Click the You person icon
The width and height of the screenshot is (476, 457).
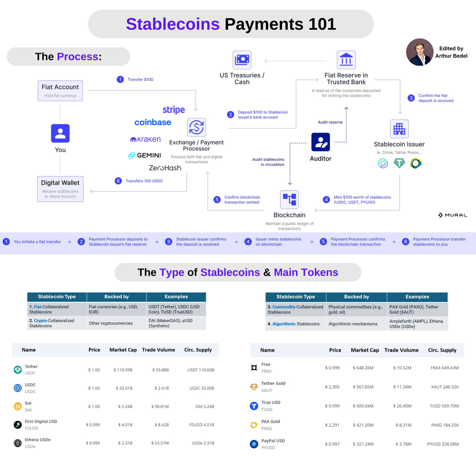(60, 133)
